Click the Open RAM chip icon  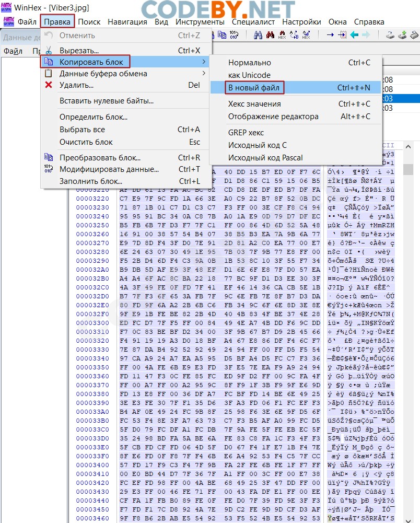tap(414, 34)
